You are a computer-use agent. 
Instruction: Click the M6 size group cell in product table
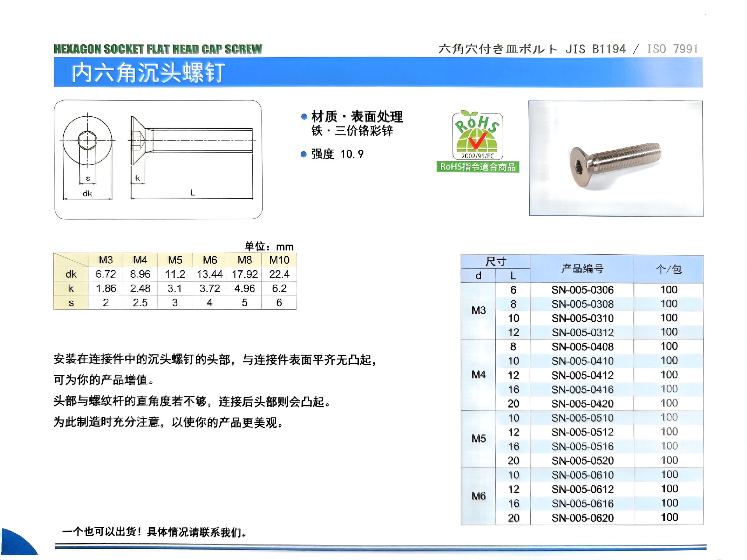[479, 496]
